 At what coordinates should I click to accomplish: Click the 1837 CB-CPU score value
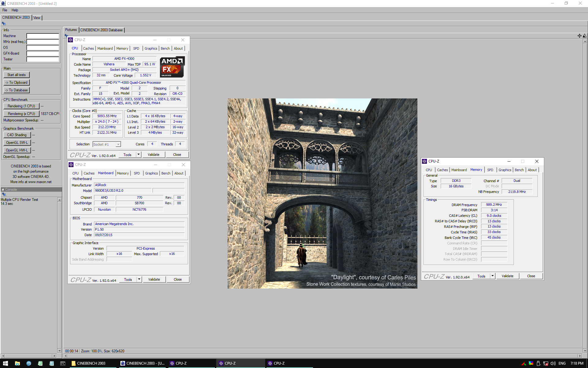tap(50, 114)
